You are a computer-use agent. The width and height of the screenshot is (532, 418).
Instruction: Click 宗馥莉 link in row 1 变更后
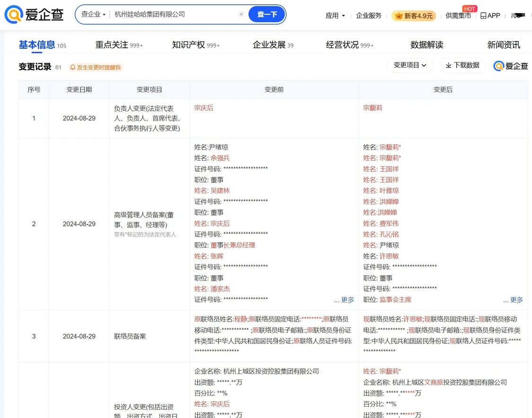pyautogui.click(x=373, y=108)
